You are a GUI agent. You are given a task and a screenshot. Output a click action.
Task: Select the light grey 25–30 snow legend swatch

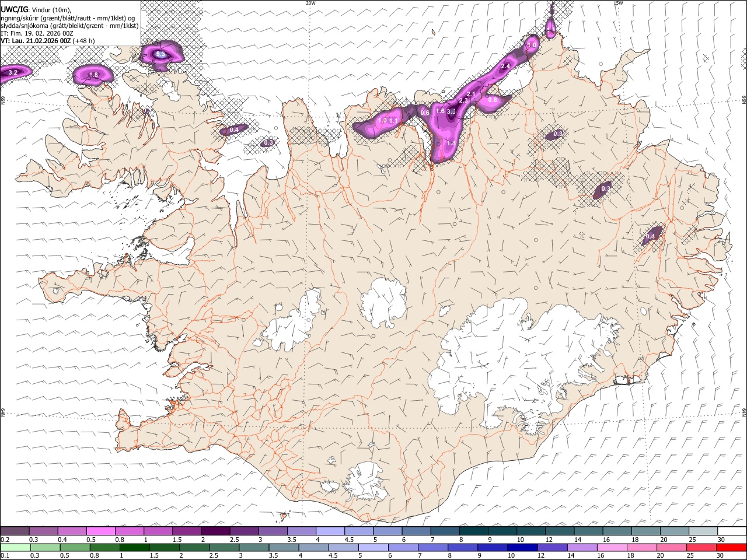(x=703, y=531)
